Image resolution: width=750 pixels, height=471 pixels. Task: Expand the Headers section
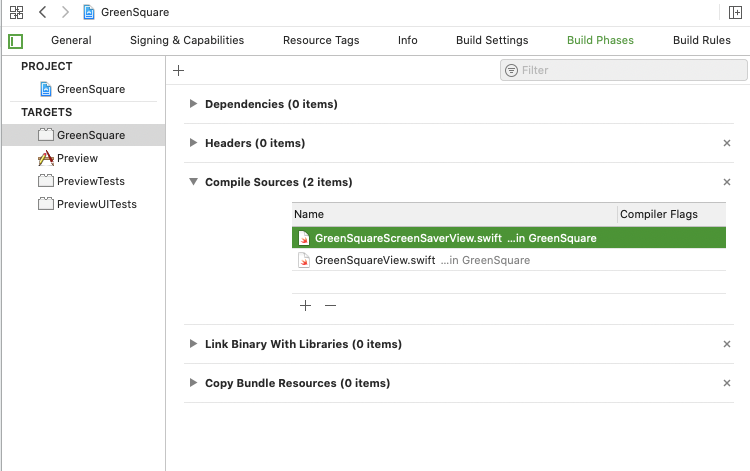tap(193, 143)
